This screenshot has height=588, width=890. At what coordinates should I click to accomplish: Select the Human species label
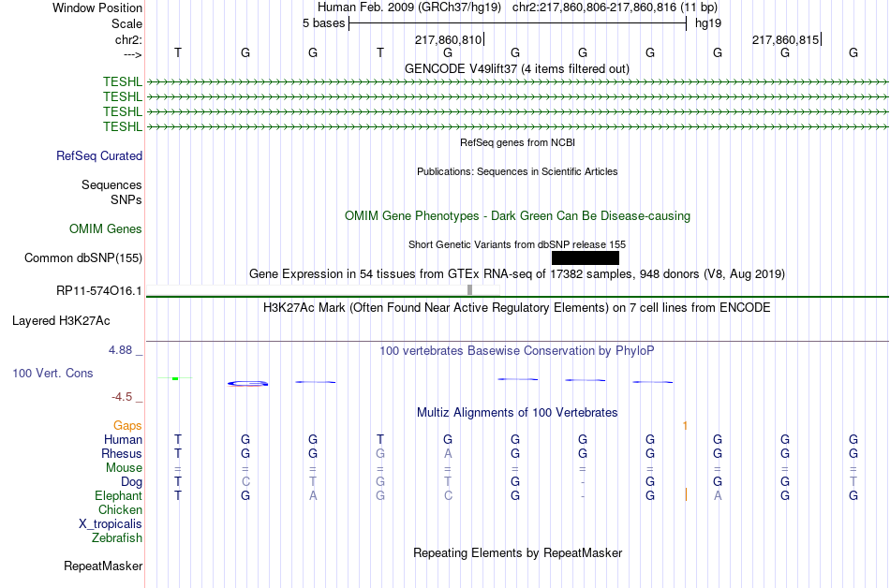click(x=123, y=439)
